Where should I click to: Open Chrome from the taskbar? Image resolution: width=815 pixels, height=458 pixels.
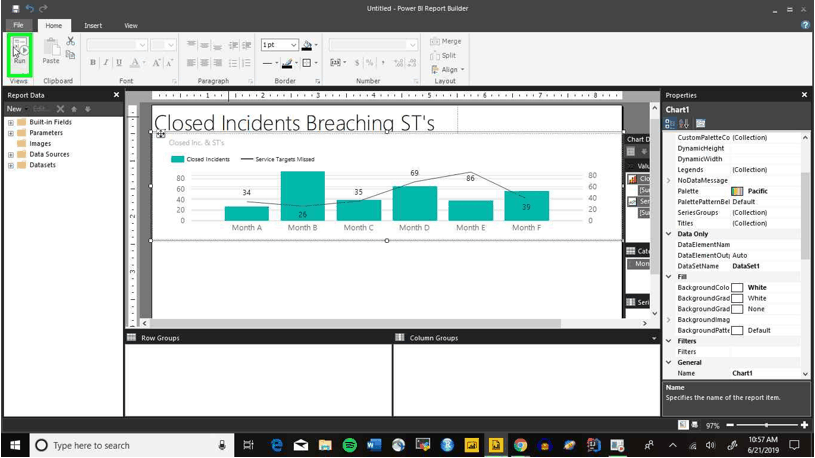point(520,446)
